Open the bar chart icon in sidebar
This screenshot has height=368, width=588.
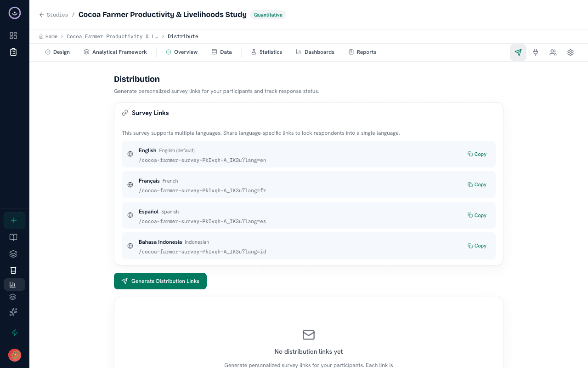13,284
